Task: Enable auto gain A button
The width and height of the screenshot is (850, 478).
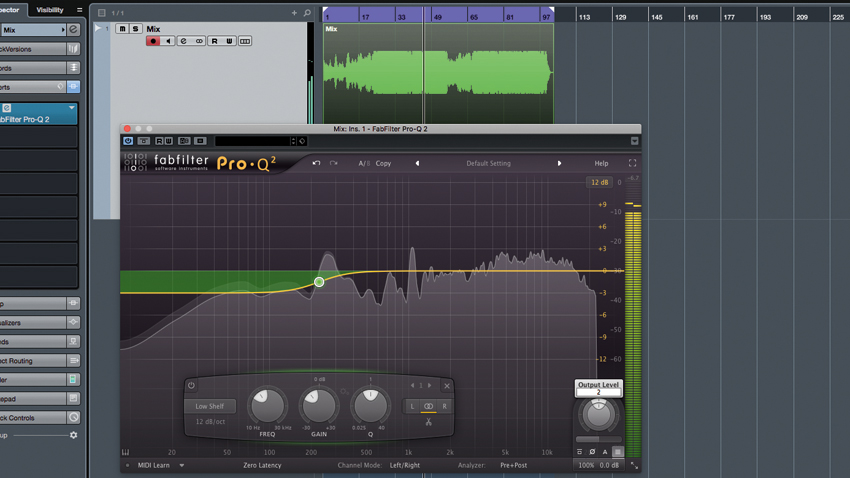Action: (605, 451)
